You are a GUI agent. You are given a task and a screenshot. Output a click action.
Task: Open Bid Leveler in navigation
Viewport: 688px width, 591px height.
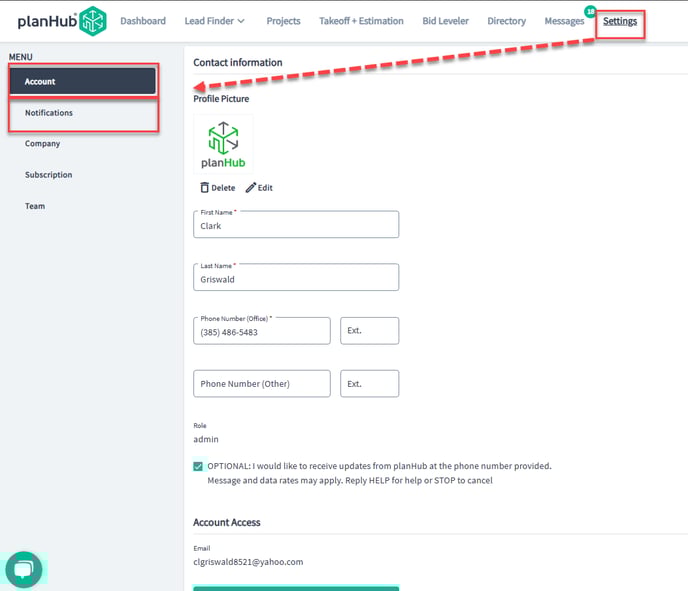click(x=445, y=21)
